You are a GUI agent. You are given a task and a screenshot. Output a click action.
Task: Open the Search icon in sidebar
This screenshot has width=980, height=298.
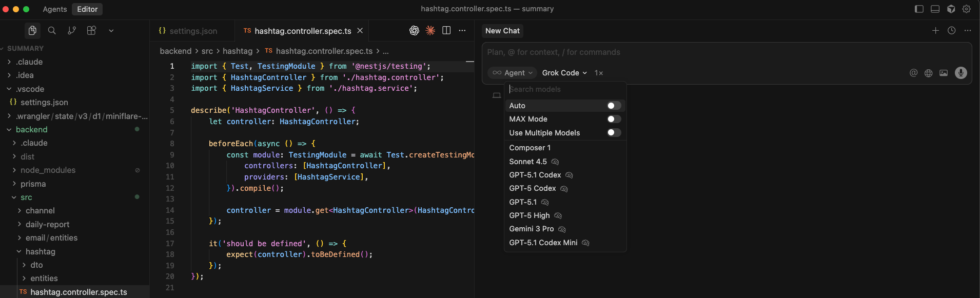(x=52, y=31)
